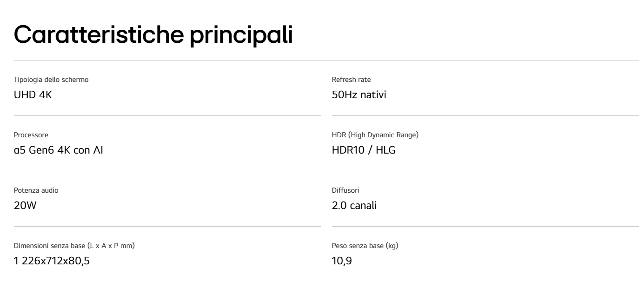Click the "20W" audio power value
Viewport: 644px width, 296px height.
(x=25, y=206)
